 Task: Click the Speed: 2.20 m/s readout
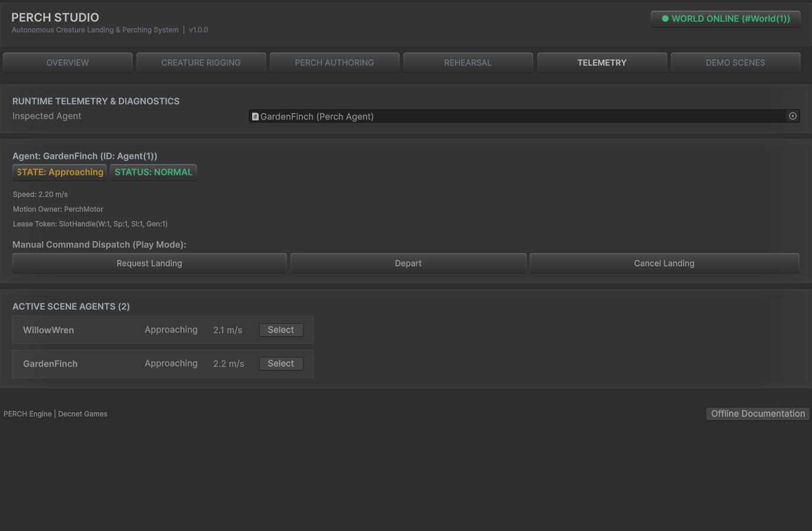pos(40,194)
